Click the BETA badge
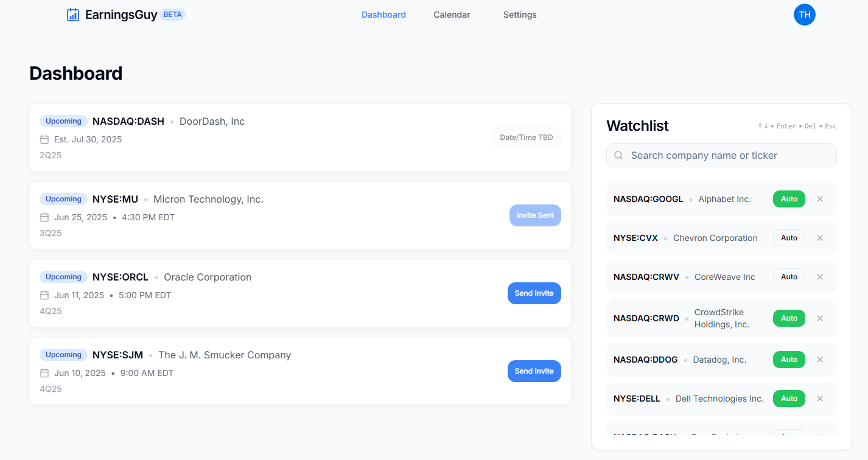 coord(173,15)
